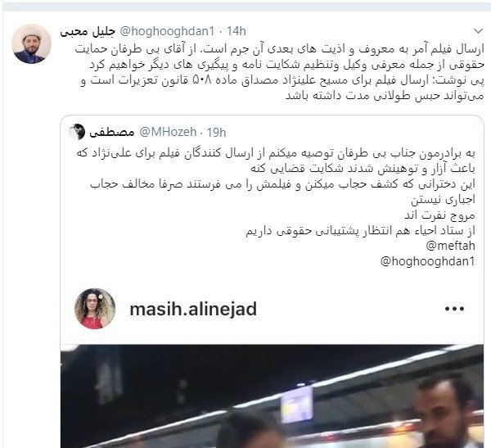Open the main tweet body text
This screenshot has height=448, width=491.
pos(280,72)
